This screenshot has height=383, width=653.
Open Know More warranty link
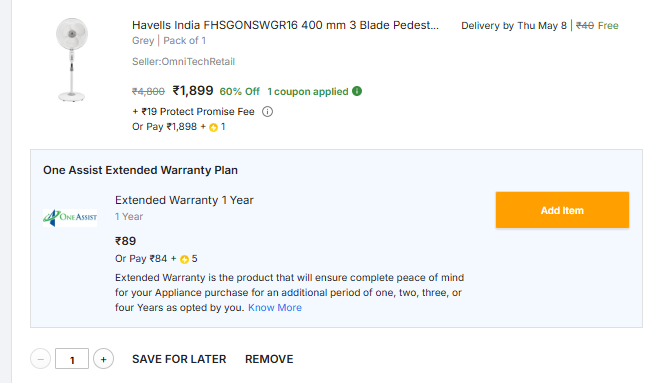click(275, 308)
